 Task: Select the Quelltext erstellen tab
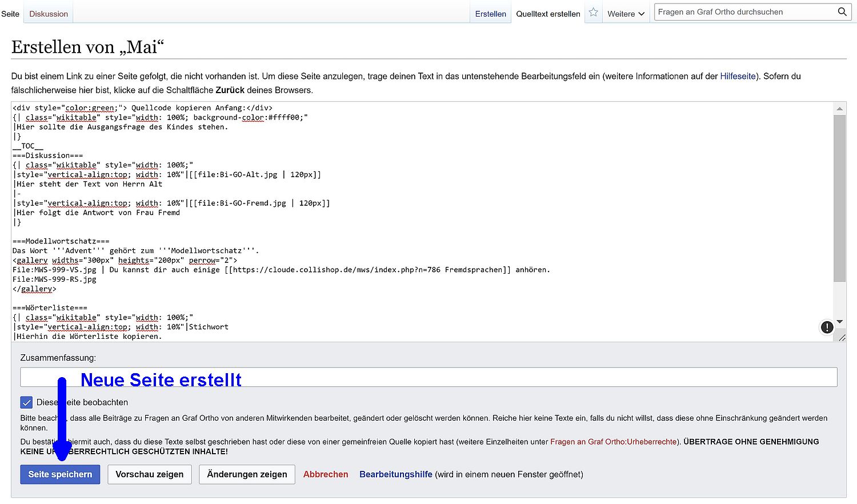tap(548, 14)
